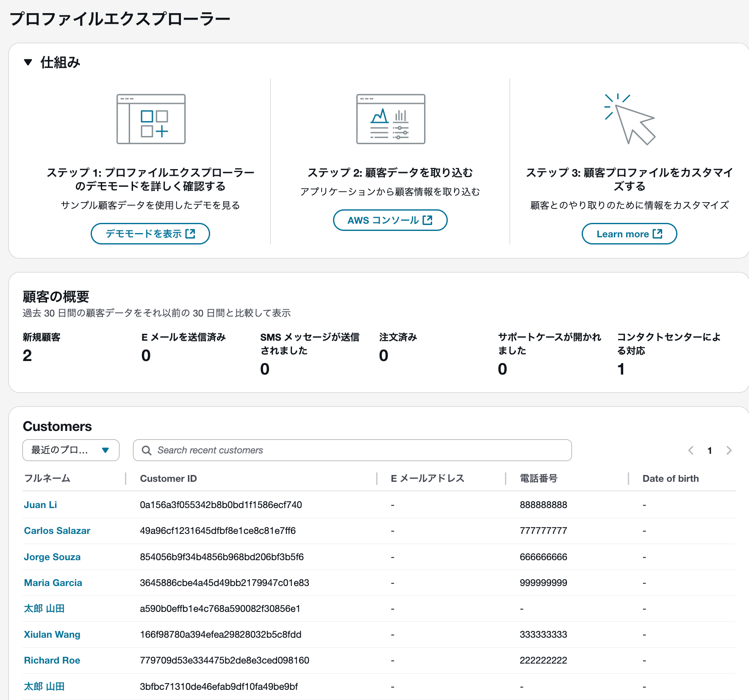Click the 顧客の概要 heading
This screenshot has width=749, height=700.
(x=56, y=297)
